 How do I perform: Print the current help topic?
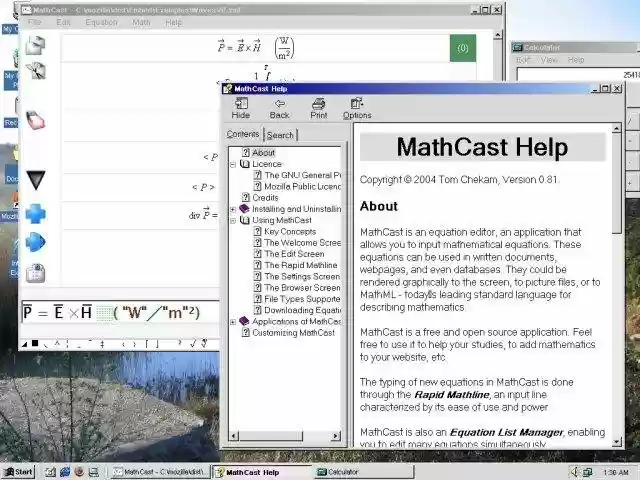(318, 109)
